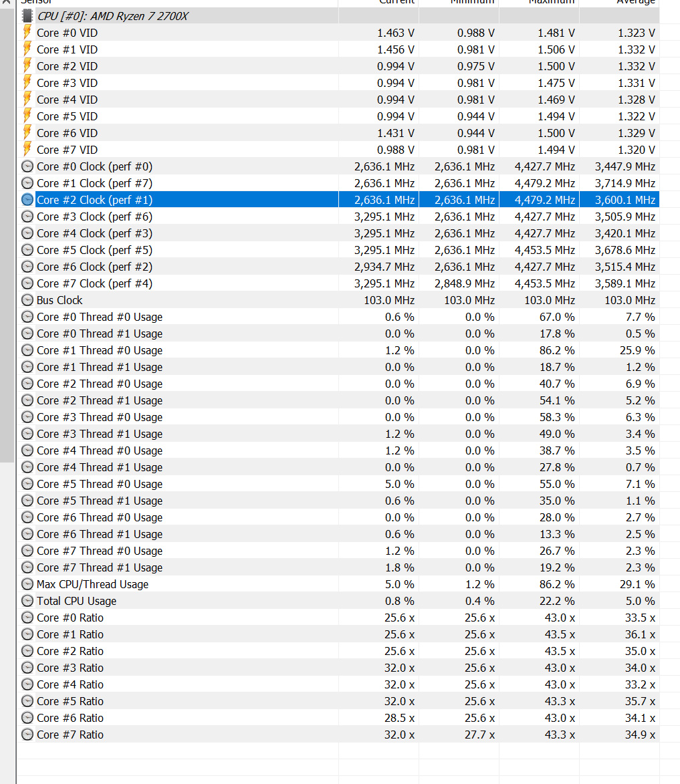The height and width of the screenshot is (784, 680).
Task: Click the 27.7 x minimum of Core #7 Ratio
Action: coord(479,735)
